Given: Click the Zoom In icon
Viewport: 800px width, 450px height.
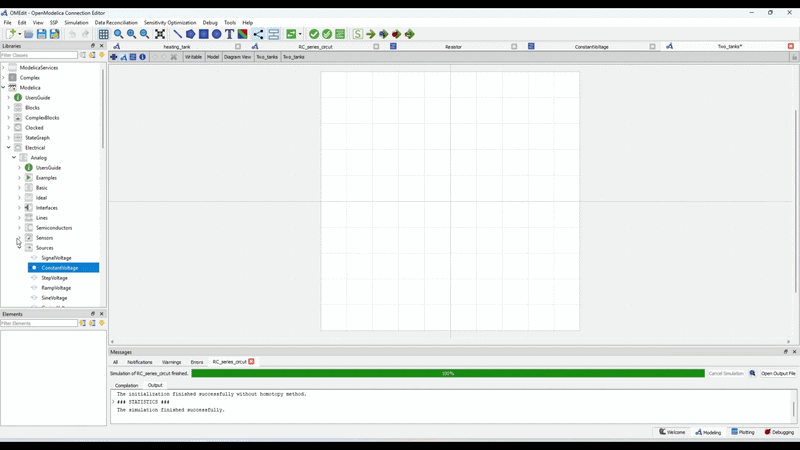Looking at the screenshot, I should tap(132, 34).
